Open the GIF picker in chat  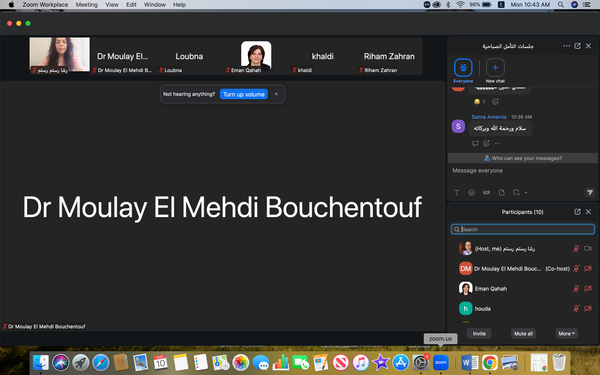pos(486,192)
